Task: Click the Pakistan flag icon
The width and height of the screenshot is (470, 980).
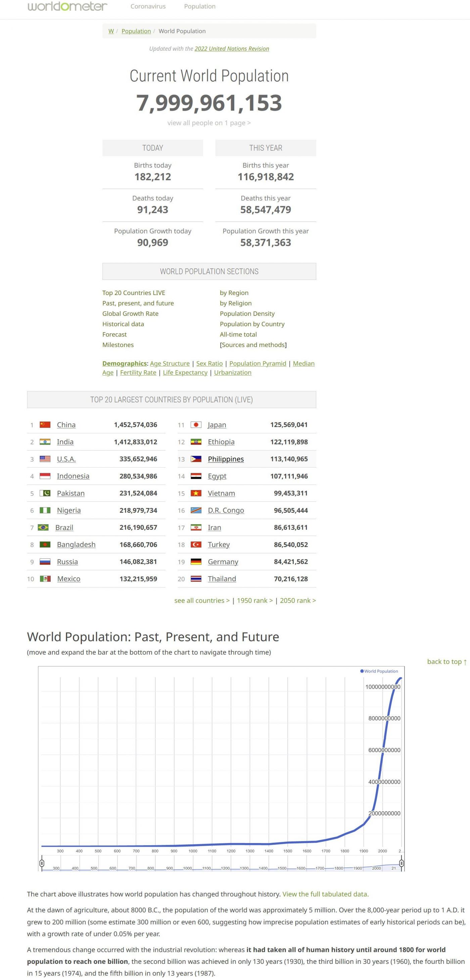Action: 45,493
